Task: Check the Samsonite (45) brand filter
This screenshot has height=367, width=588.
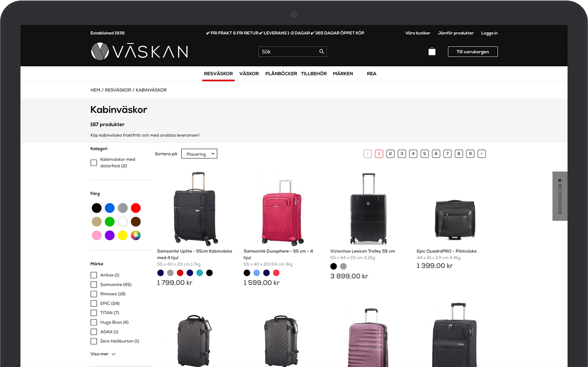Action: coord(94,285)
